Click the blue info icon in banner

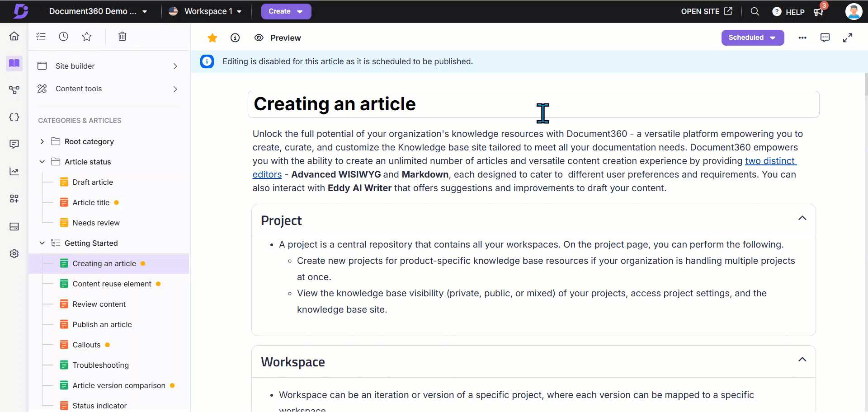(x=207, y=61)
